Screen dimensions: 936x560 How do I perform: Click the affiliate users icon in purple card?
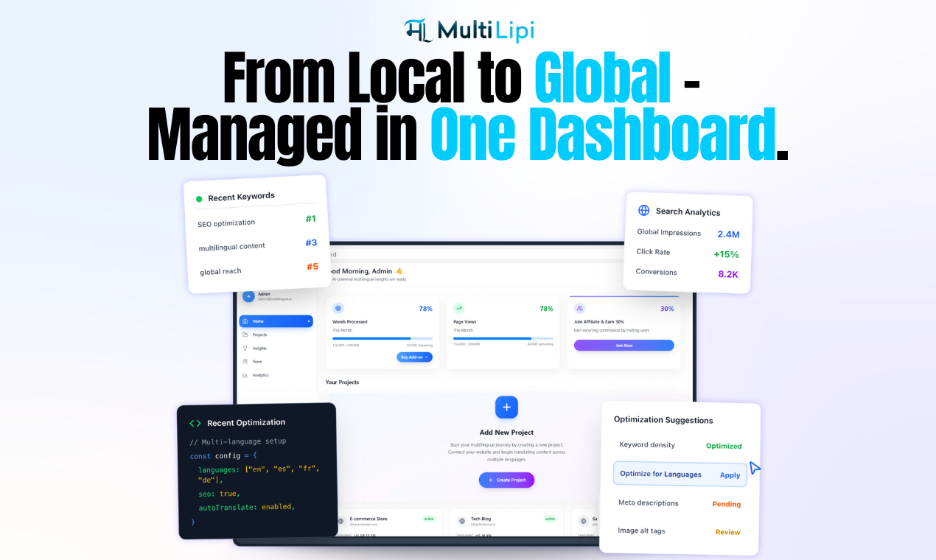[x=579, y=309]
